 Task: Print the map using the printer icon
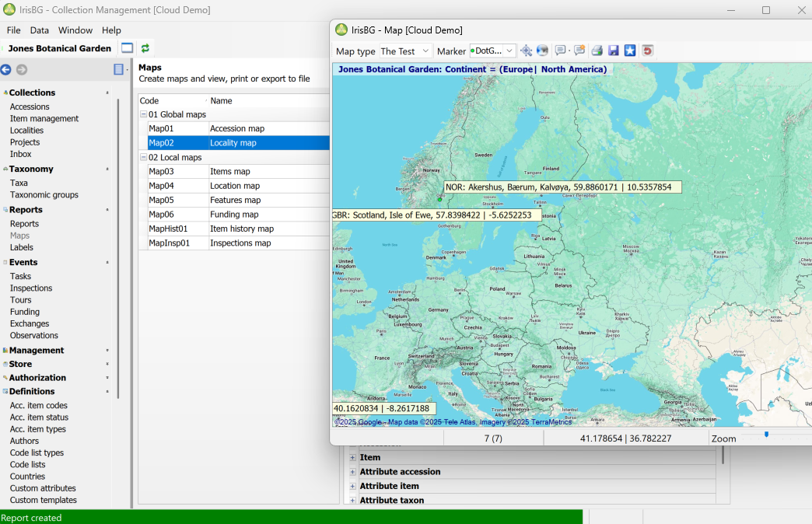point(597,51)
